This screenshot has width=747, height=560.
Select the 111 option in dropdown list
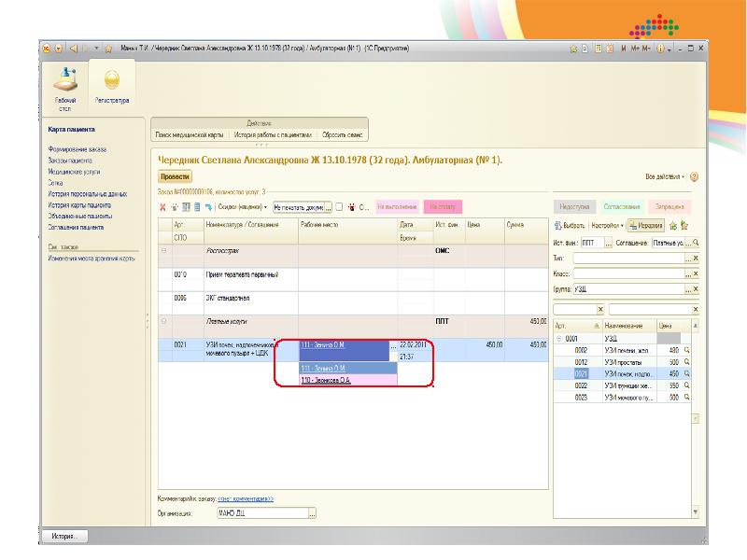click(348, 368)
